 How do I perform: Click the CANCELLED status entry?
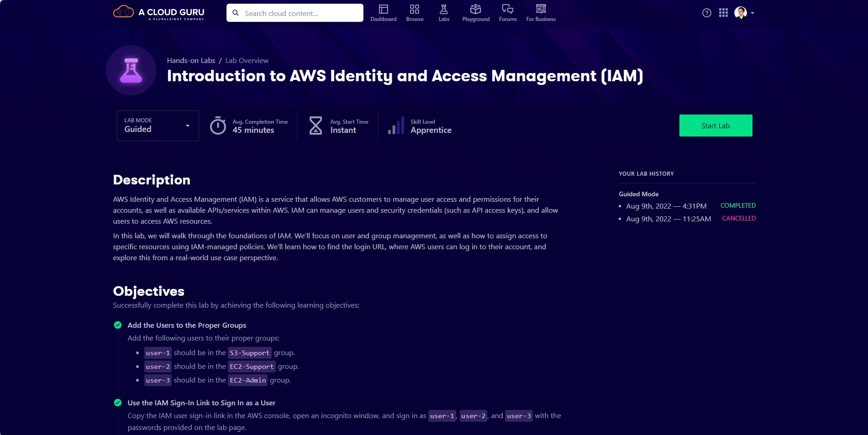click(739, 218)
